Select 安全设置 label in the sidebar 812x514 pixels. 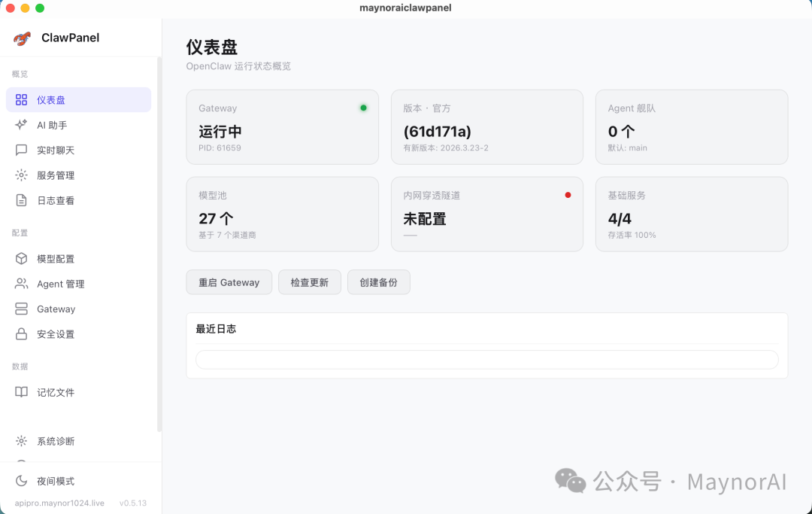pos(56,334)
